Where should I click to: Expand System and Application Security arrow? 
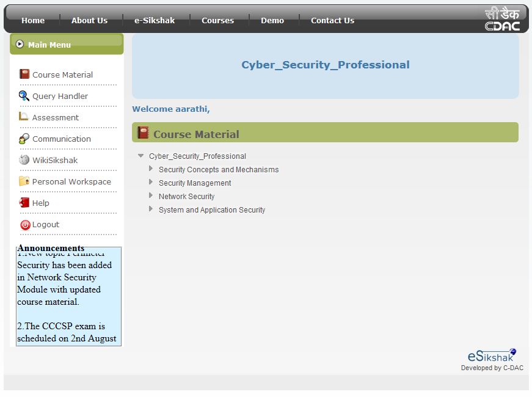coord(151,209)
